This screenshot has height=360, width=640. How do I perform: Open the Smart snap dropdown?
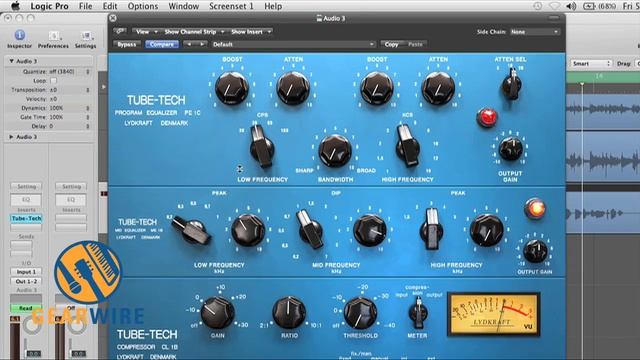click(x=591, y=64)
